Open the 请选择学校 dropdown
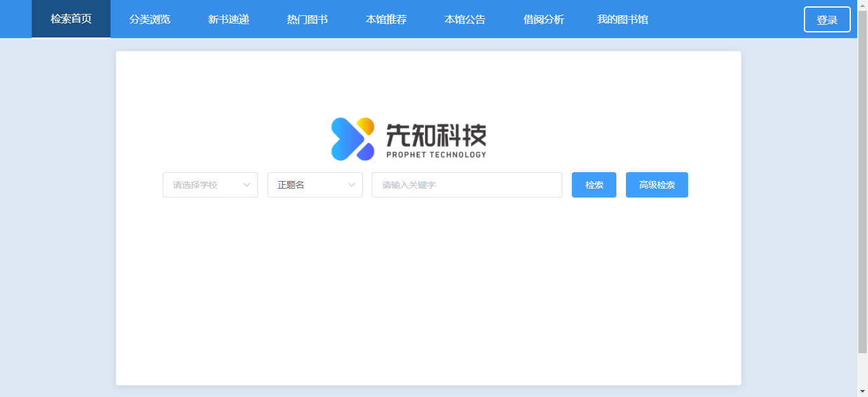This screenshot has width=868, height=397. pyautogui.click(x=210, y=185)
